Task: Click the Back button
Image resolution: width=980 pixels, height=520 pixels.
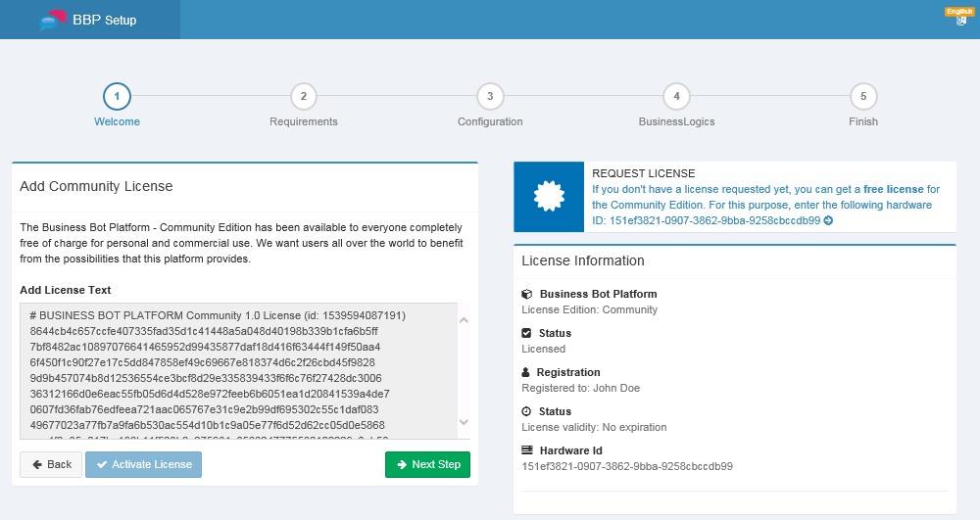Action: point(51,464)
